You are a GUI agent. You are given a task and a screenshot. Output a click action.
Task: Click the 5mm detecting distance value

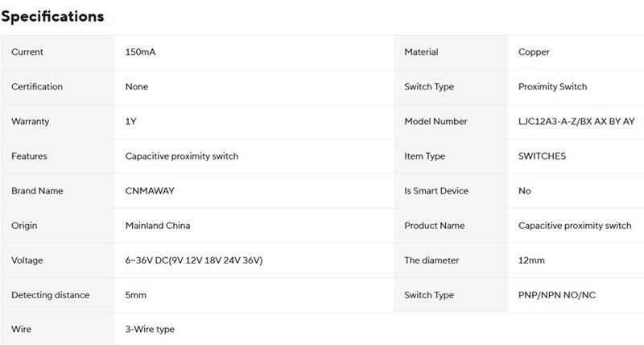click(135, 295)
